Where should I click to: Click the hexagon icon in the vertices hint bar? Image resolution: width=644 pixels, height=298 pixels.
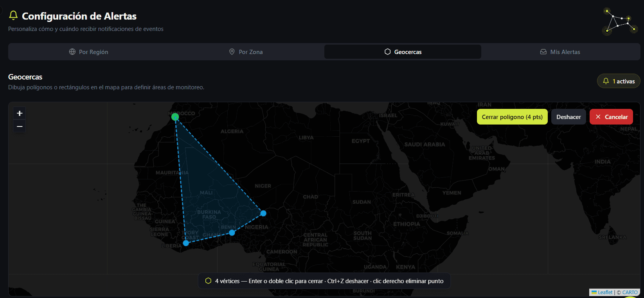[x=209, y=281]
